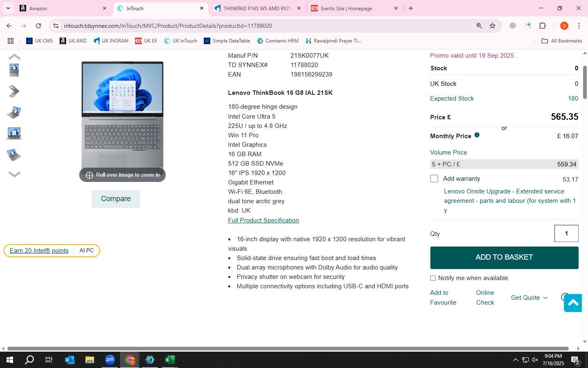Open Rawalpindi Prayer Times bookmark
588x368 pixels.
[334, 41]
